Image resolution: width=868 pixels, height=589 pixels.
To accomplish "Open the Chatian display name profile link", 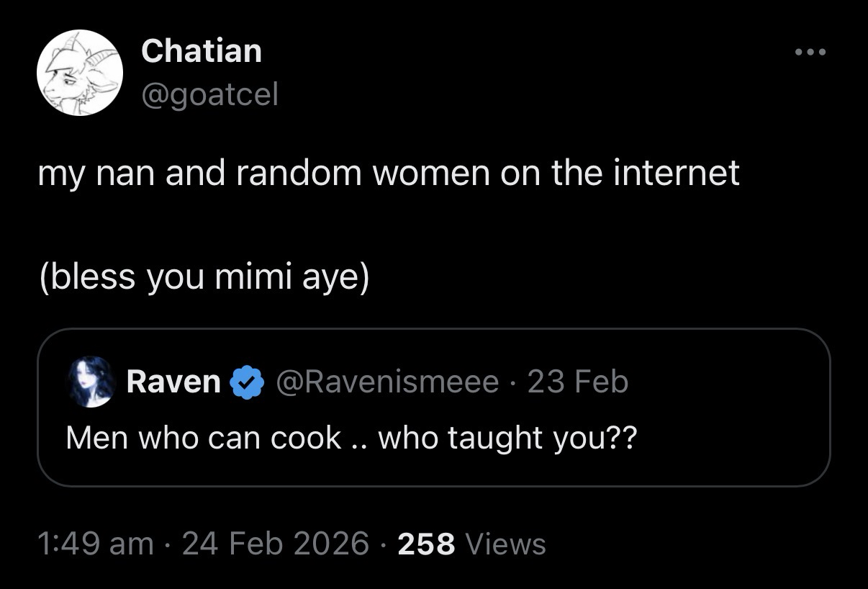I will point(202,51).
